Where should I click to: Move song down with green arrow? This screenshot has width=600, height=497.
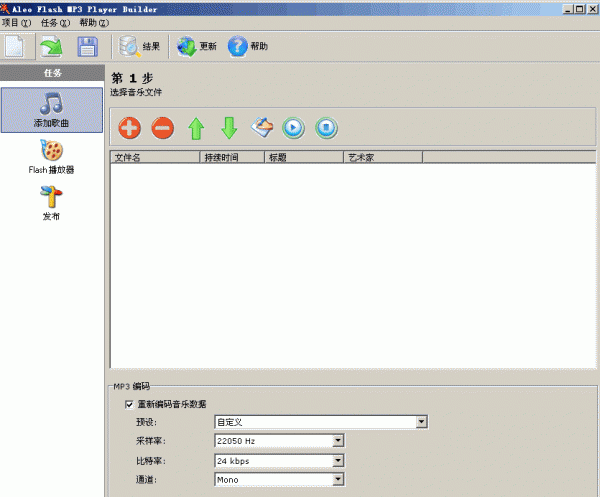[229, 128]
